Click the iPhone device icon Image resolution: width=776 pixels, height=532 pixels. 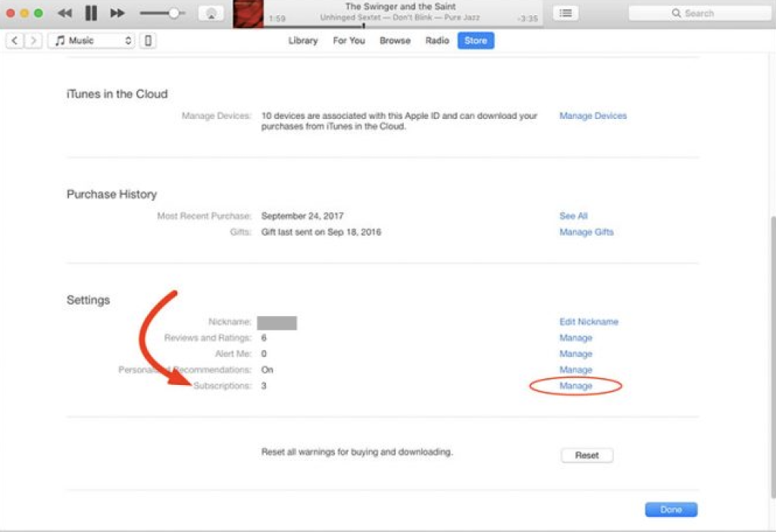coord(148,41)
